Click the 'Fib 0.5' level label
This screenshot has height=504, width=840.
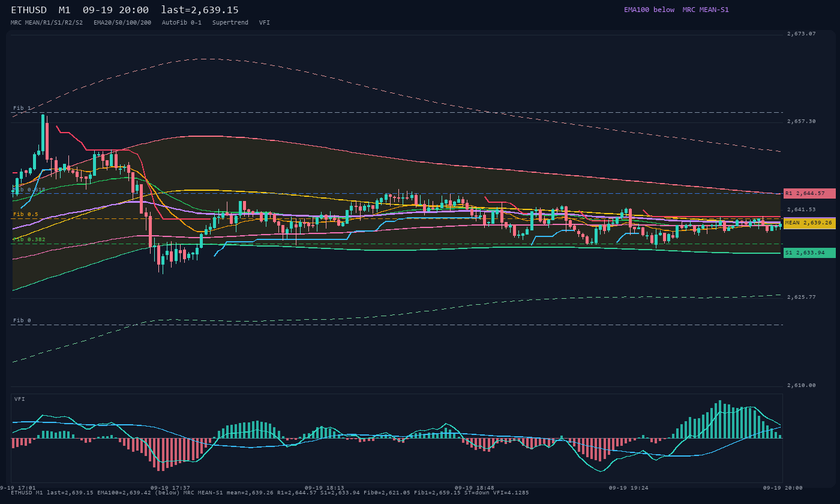click(26, 214)
